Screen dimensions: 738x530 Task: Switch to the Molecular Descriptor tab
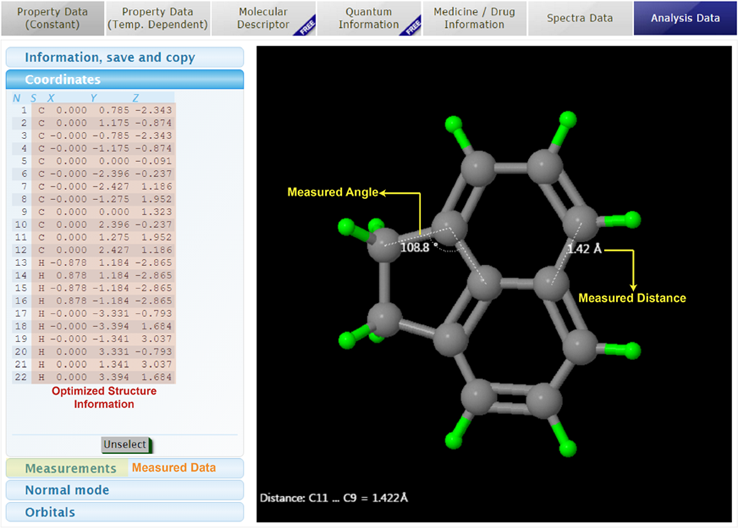pyautogui.click(x=263, y=18)
